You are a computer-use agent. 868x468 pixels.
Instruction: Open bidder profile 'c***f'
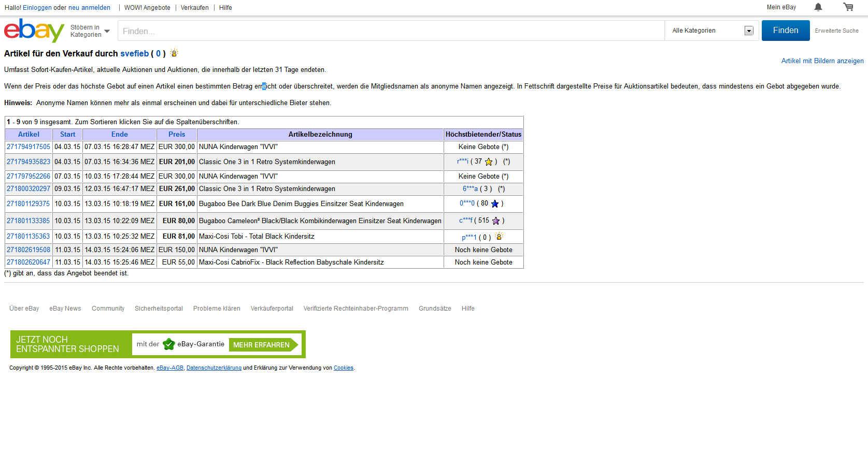466,221
